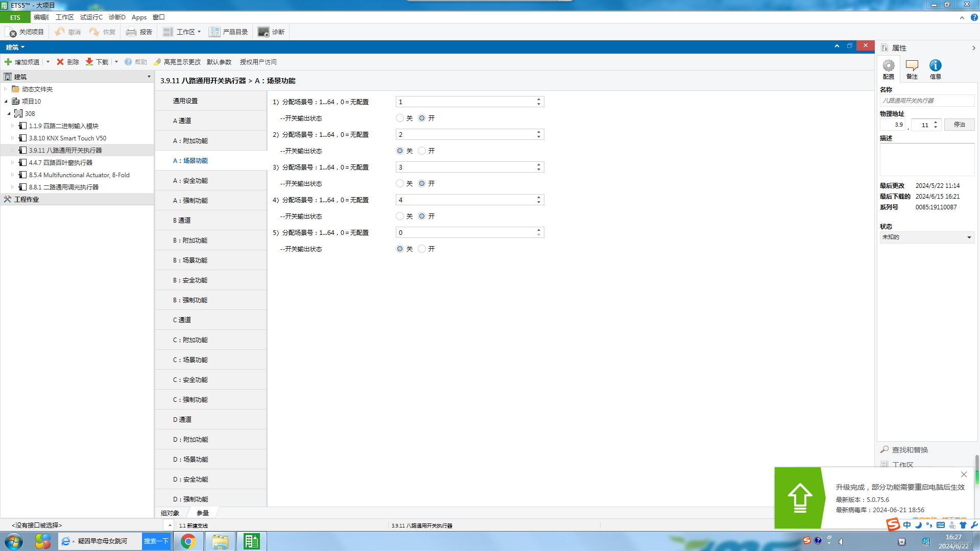
Task: Click the 撤消 undo icon
Action: [60, 32]
